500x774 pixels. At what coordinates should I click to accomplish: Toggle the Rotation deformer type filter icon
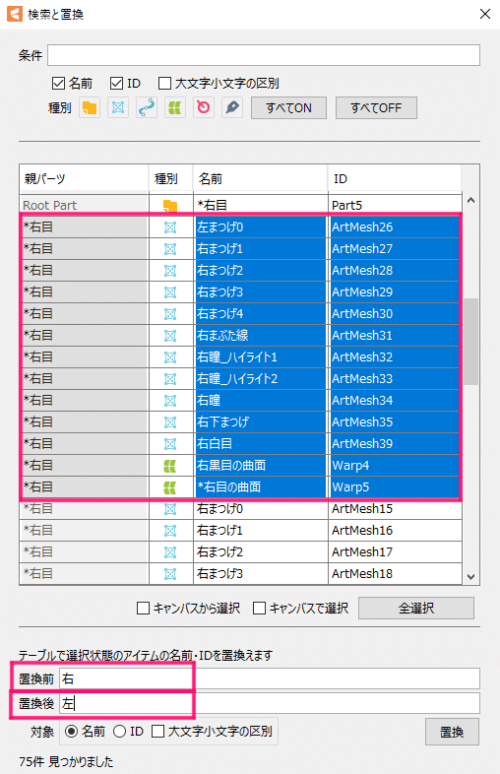point(203,108)
